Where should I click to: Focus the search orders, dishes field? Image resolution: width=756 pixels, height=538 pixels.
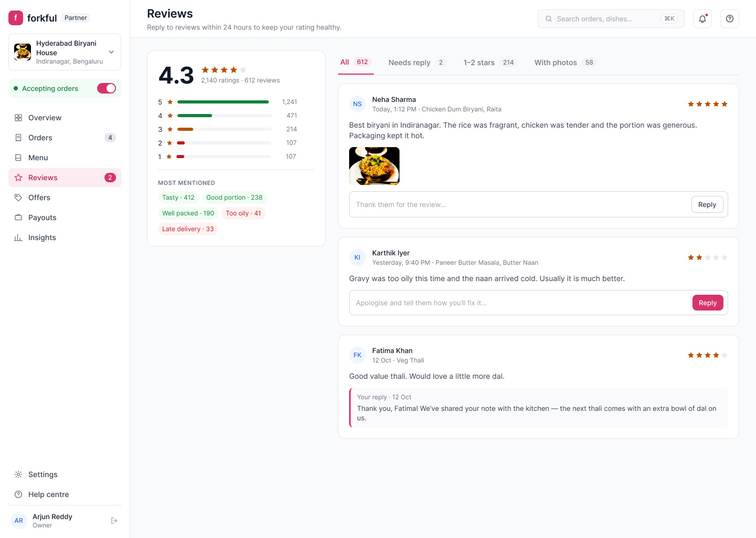tap(611, 19)
